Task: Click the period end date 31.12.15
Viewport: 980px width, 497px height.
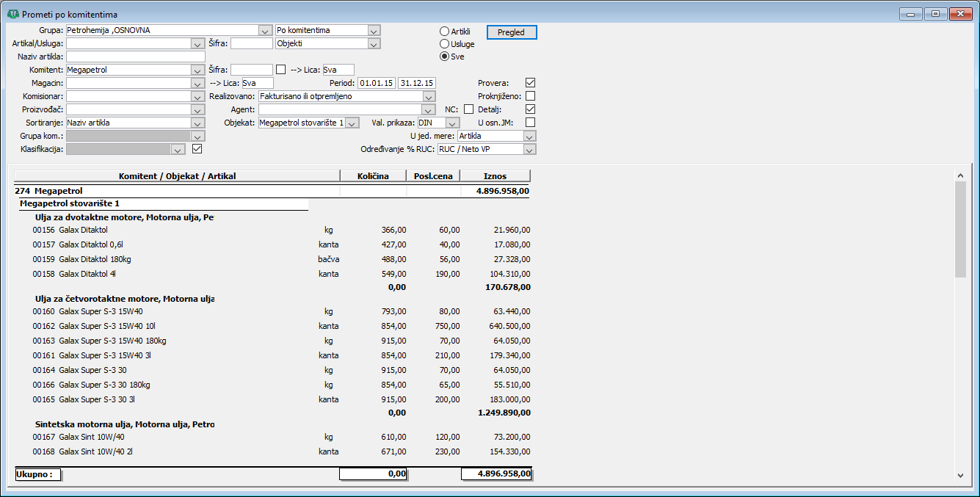Action: 417,83
